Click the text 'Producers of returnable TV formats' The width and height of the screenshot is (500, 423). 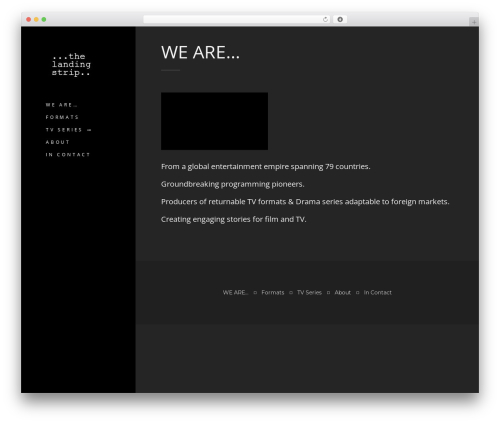(223, 202)
